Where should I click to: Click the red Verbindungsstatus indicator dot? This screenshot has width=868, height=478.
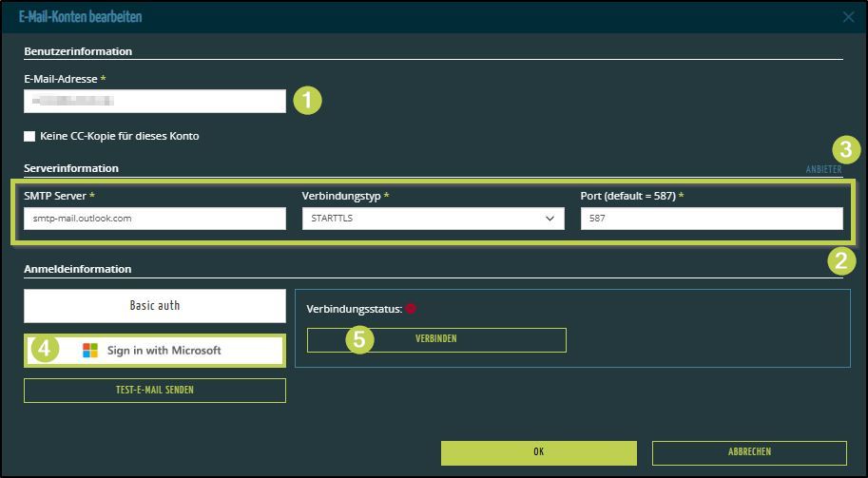411,309
